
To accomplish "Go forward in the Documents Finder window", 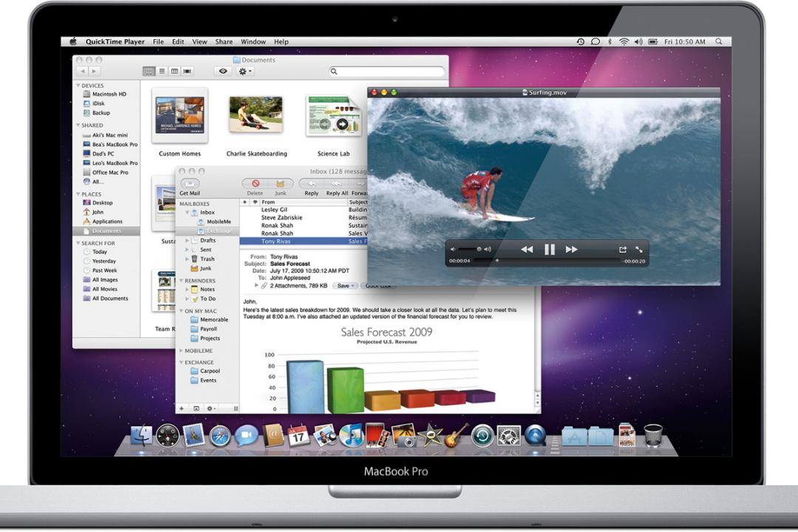I will [x=94, y=71].
